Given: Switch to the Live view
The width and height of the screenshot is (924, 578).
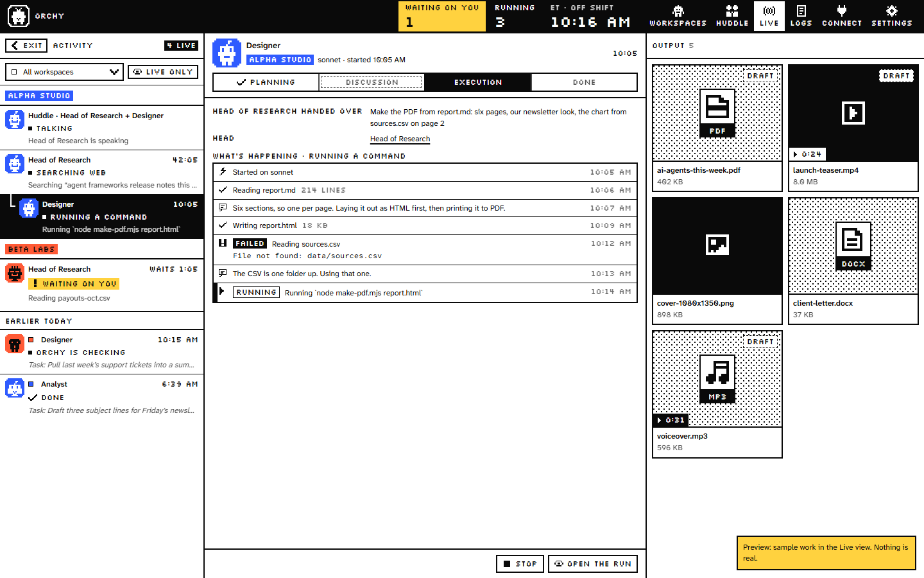Looking at the screenshot, I should tap(769, 16).
